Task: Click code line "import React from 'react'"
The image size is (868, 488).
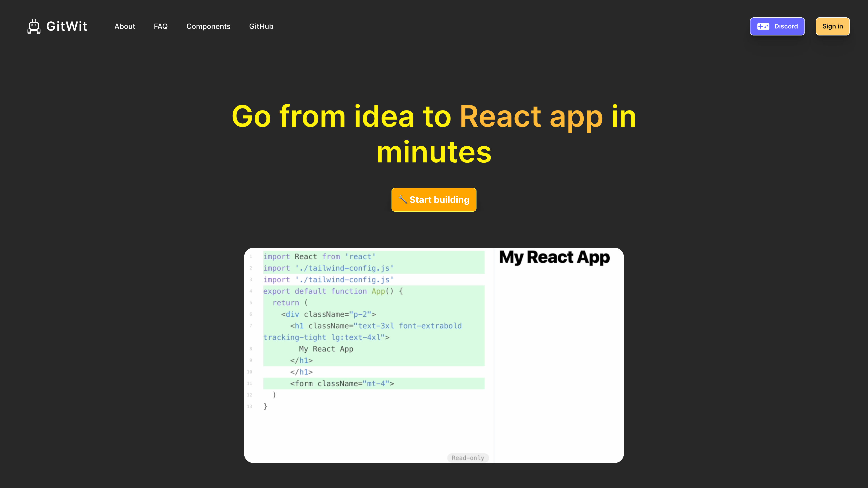Action: (x=319, y=256)
